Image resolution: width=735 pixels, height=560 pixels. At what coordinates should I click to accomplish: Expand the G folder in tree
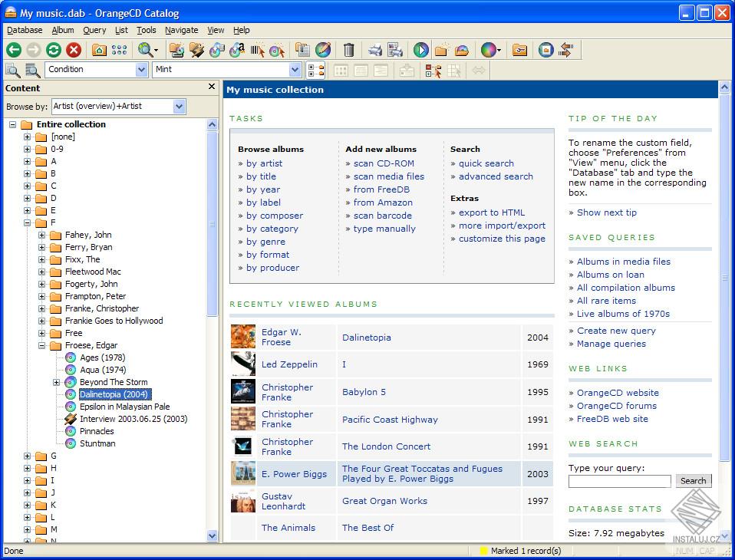[28, 456]
